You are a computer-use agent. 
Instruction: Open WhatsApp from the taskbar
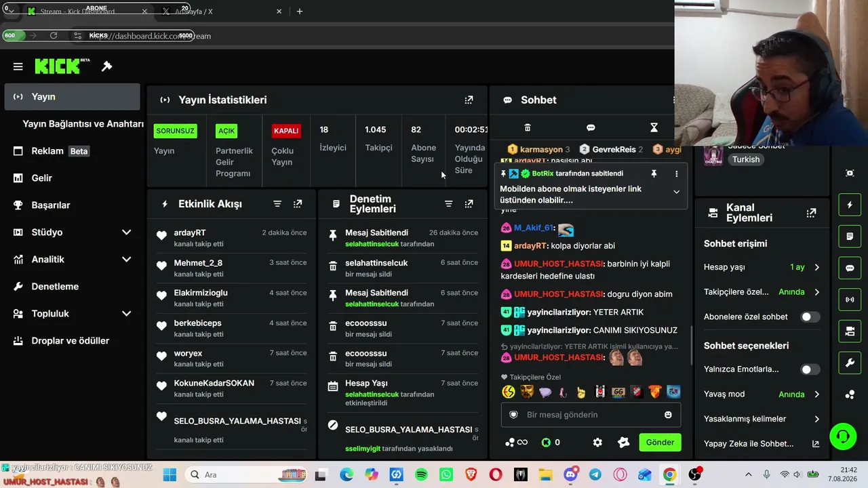(446, 474)
